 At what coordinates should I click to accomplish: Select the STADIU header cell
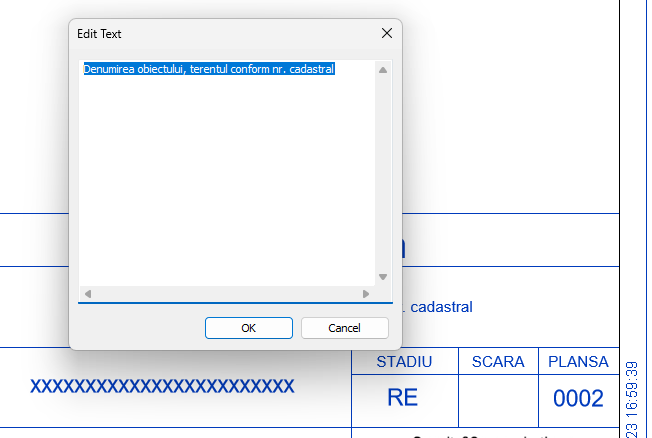(404, 362)
